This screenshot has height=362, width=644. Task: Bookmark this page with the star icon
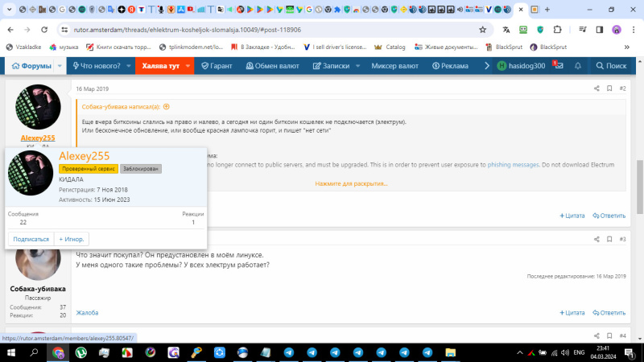click(482, 30)
